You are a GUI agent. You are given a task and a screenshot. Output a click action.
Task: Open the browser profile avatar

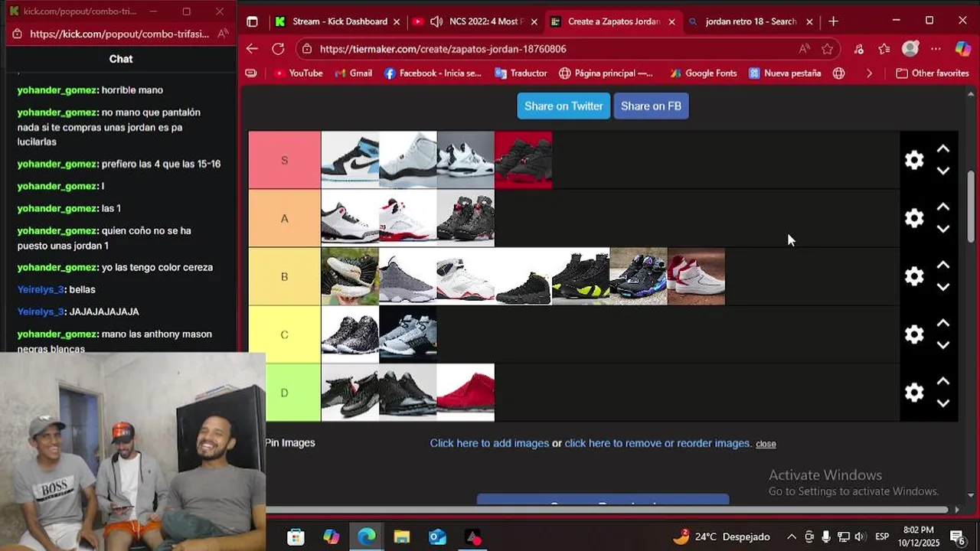pyautogui.click(x=910, y=49)
